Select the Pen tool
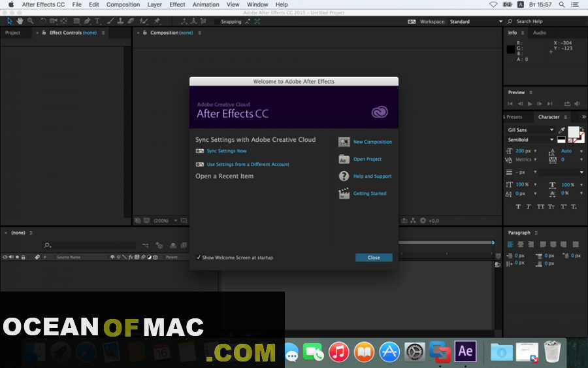This screenshot has height=368, width=588. (87, 21)
